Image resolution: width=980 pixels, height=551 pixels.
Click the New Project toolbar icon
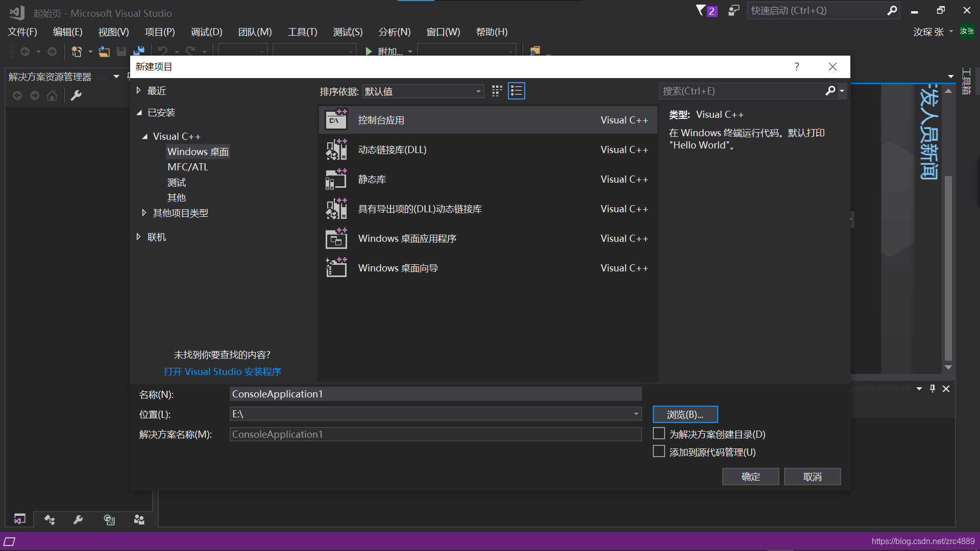pyautogui.click(x=77, y=51)
